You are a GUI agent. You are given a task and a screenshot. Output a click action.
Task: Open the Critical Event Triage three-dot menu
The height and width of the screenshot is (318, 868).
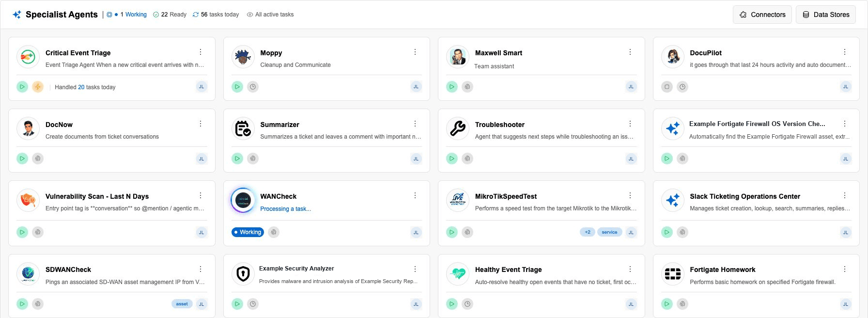pyautogui.click(x=201, y=52)
